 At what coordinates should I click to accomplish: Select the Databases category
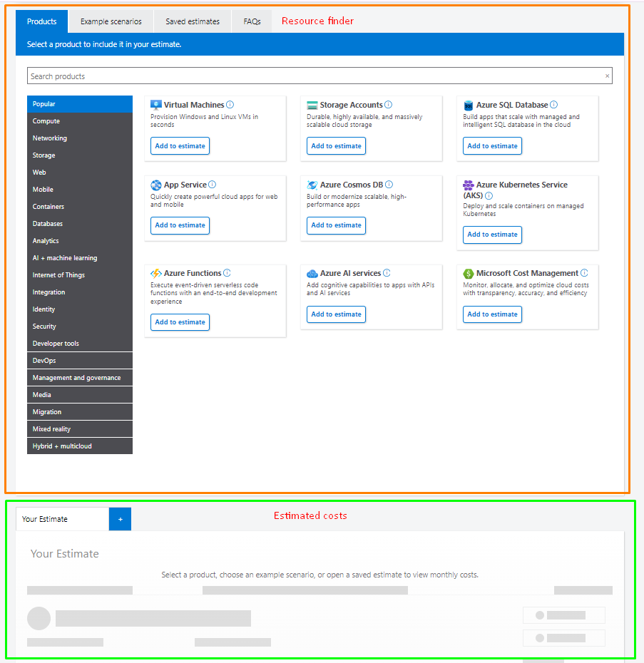80,224
